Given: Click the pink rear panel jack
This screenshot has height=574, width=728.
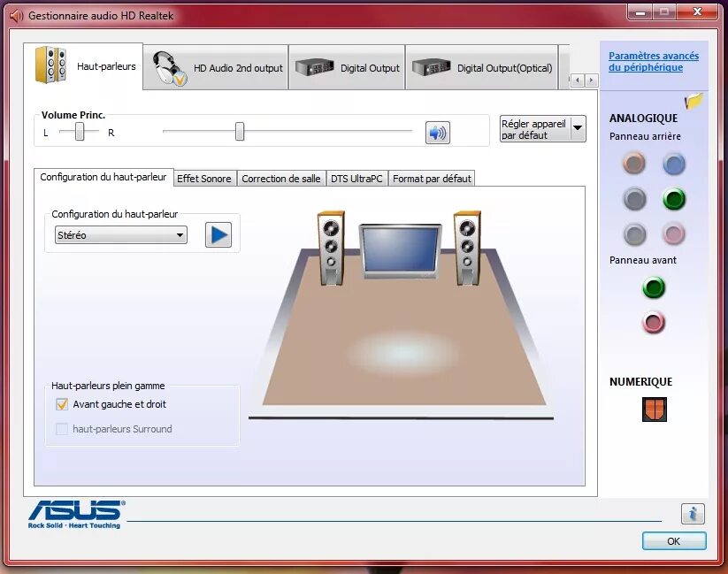Looking at the screenshot, I should point(674,233).
